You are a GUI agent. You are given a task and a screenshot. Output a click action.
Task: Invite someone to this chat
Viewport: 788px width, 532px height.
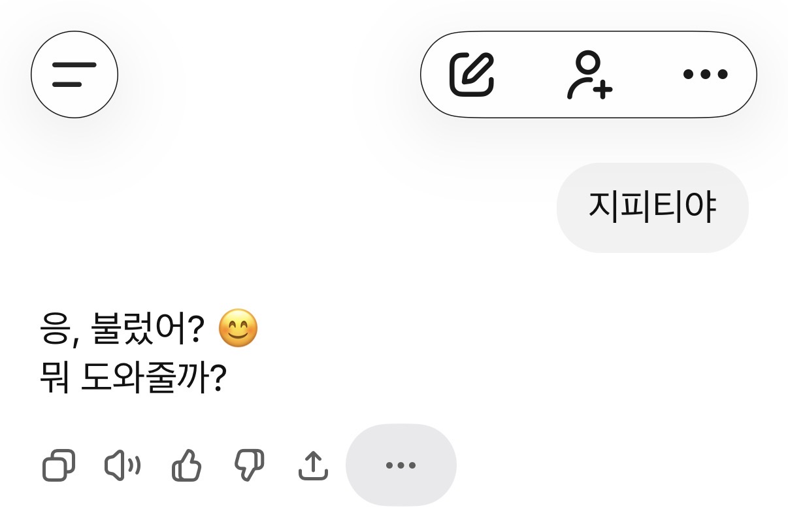click(x=589, y=75)
